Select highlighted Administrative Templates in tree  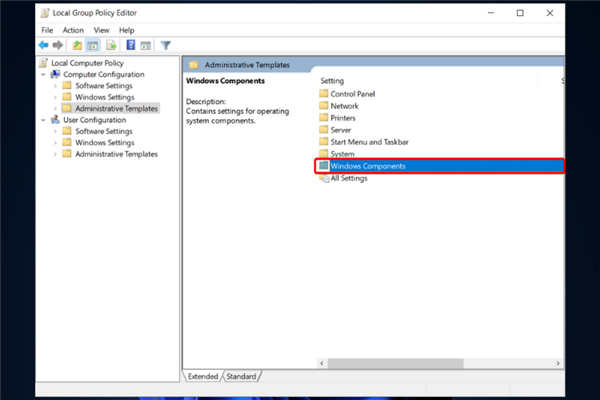click(x=116, y=109)
